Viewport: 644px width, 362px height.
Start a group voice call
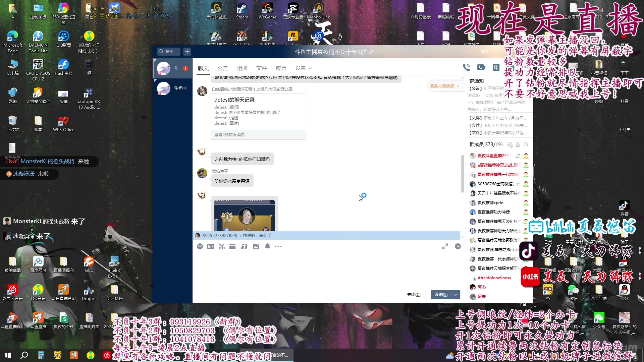pos(467,67)
